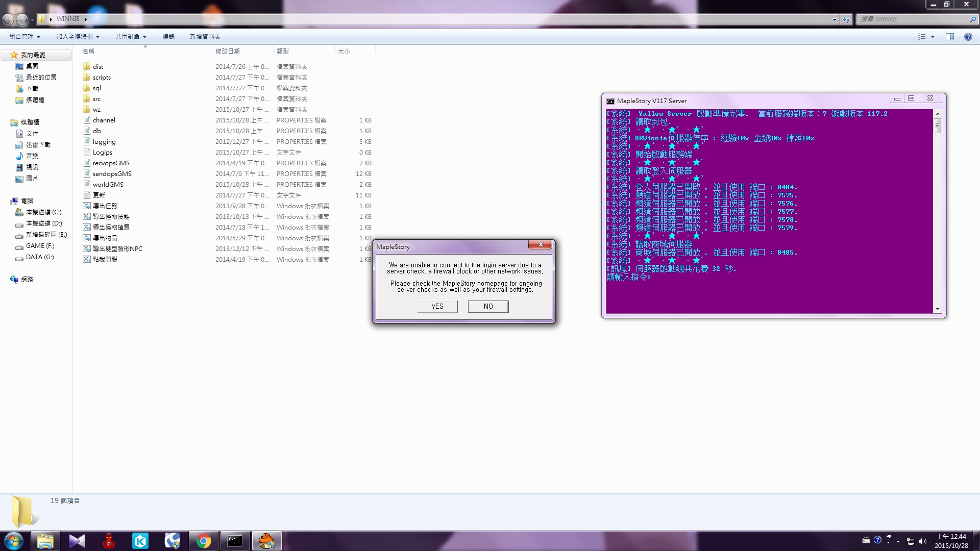Open Explorer help question-mark icon

968,37
